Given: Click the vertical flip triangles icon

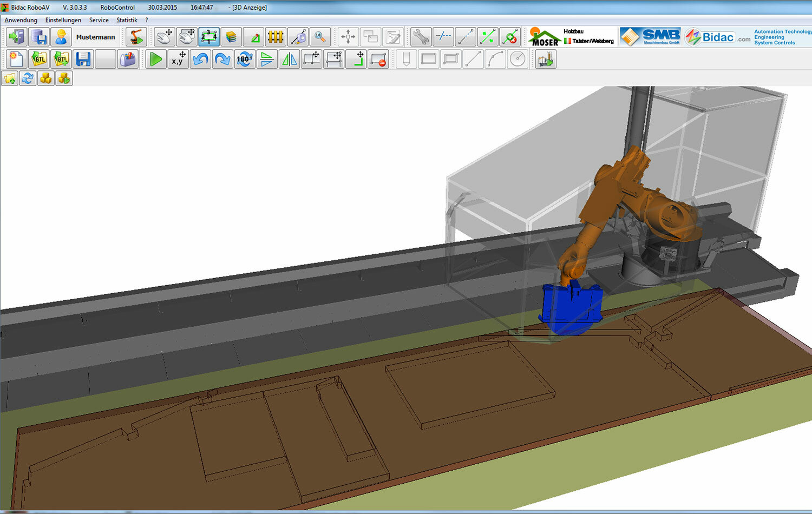Looking at the screenshot, I should [x=267, y=59].
